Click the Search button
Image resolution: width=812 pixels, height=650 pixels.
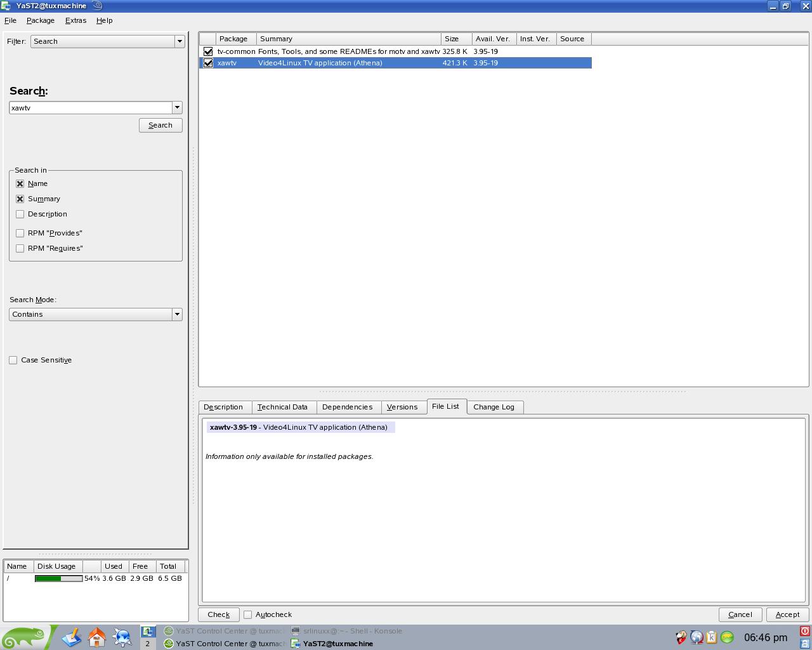(x=160, y=125)
